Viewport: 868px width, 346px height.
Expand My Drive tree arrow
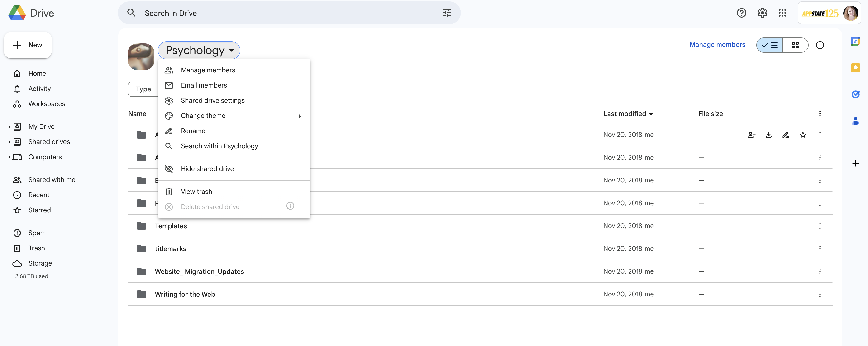click(x=10, y=127)
